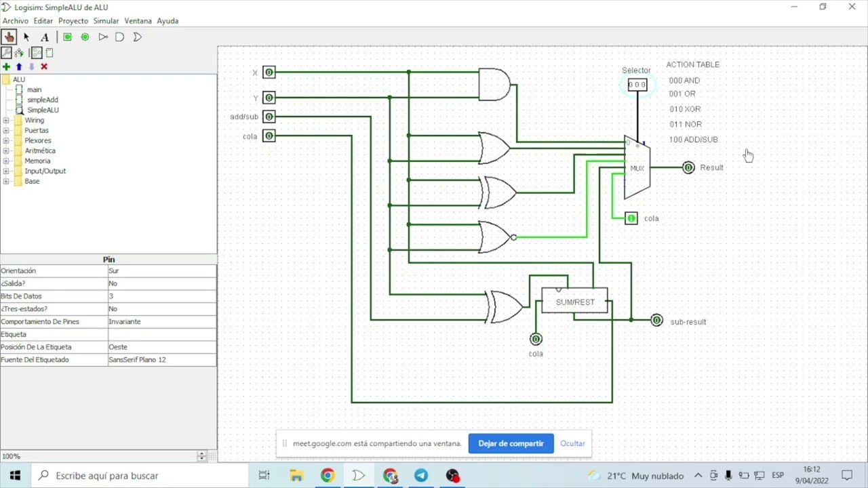Adjust zoom percentage stepper
Viewport: 868px width, 488px height.
201,456
